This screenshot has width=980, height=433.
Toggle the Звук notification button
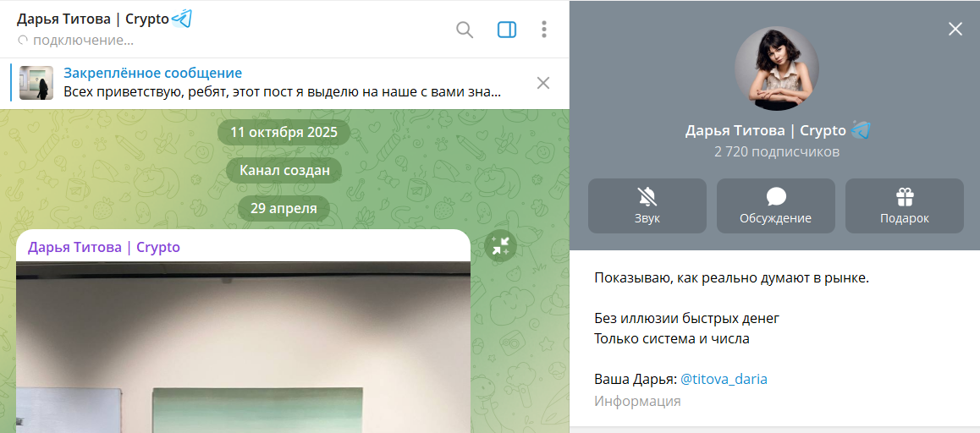pos(647,206)
